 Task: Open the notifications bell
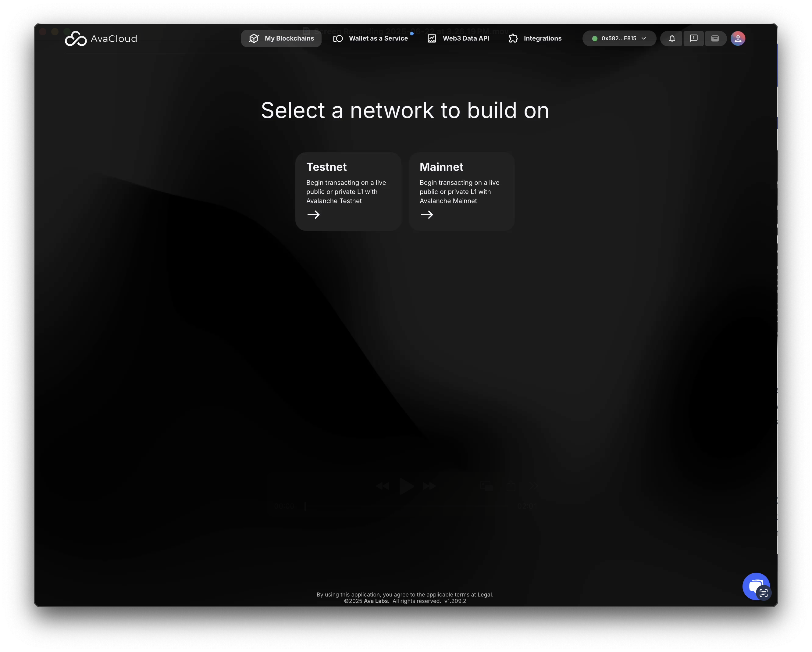tap(671, 38)
